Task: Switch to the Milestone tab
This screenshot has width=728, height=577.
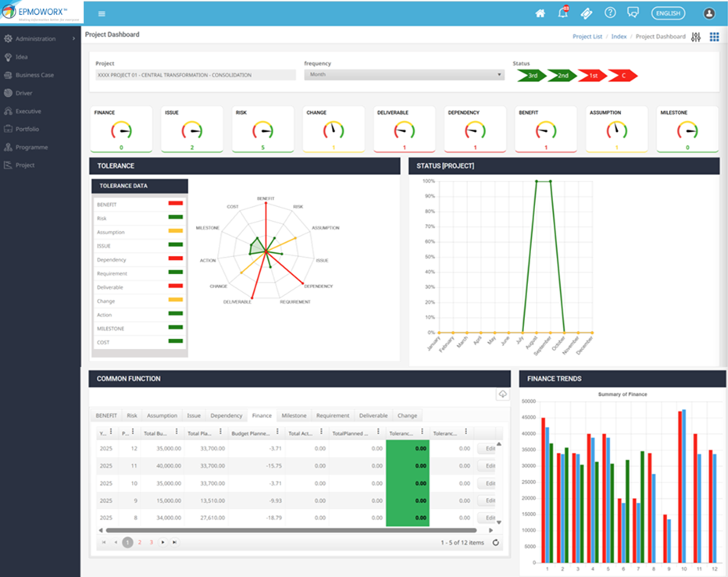Action: (x=294, y=416)
